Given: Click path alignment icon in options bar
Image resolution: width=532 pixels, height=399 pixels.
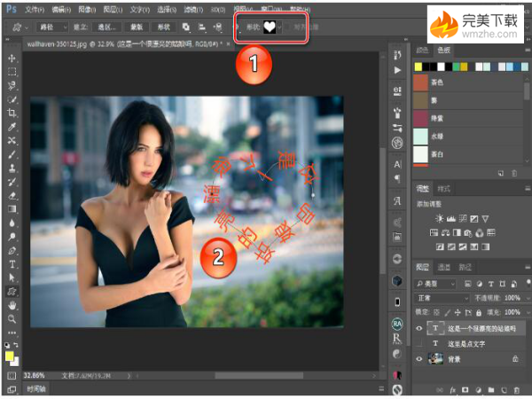Looking at the screenshot, I should click(x=202, y=27).
